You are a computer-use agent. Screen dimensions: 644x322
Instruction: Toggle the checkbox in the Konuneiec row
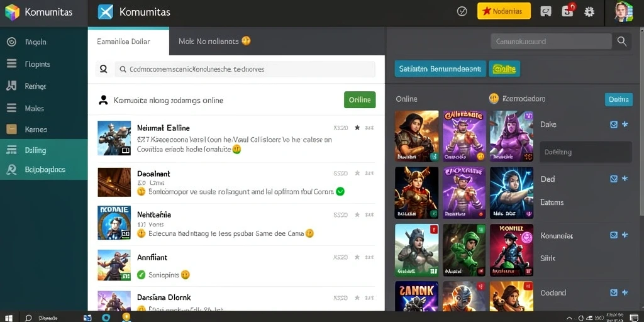click(614, 235)
